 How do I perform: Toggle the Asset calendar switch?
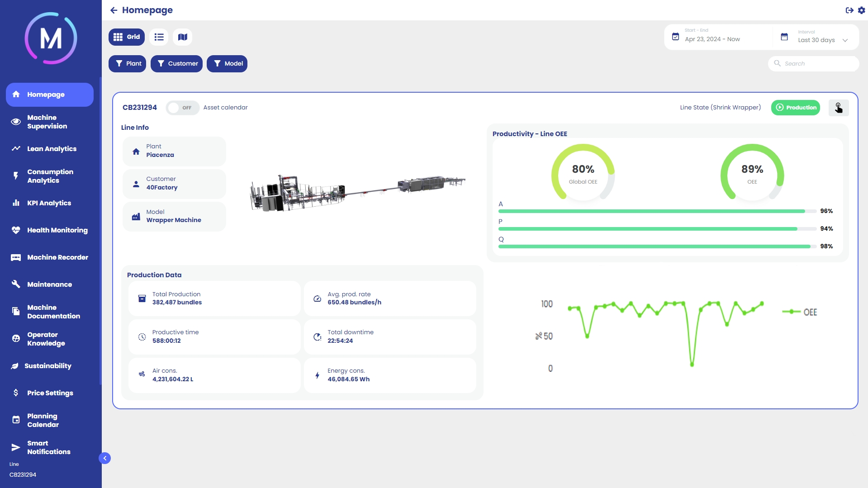(182, 108)
